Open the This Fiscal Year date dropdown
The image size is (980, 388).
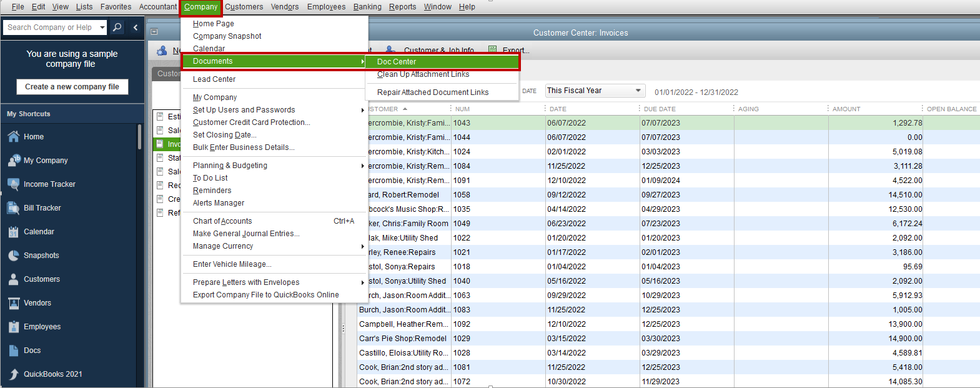[595, 91]
